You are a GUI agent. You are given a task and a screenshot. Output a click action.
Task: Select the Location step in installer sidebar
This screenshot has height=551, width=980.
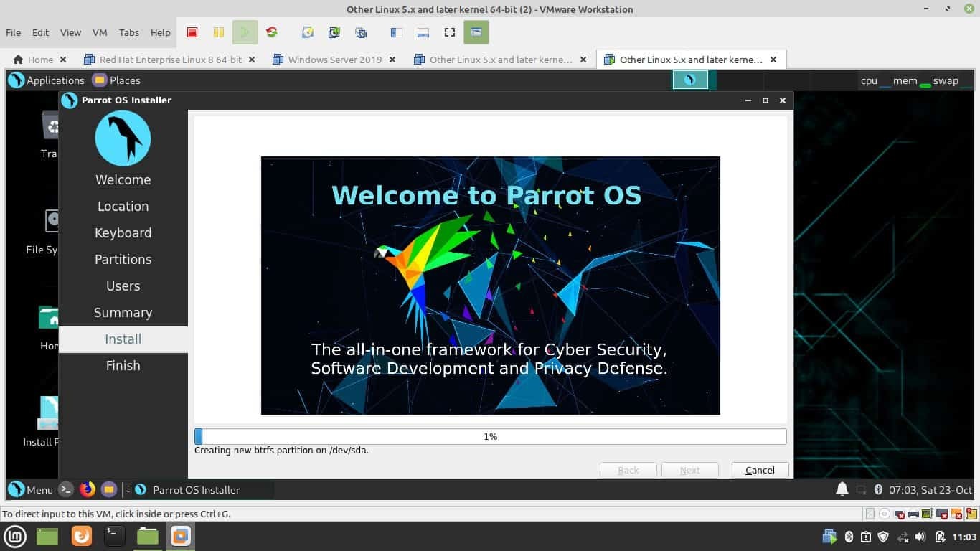[x=123, y=207]
